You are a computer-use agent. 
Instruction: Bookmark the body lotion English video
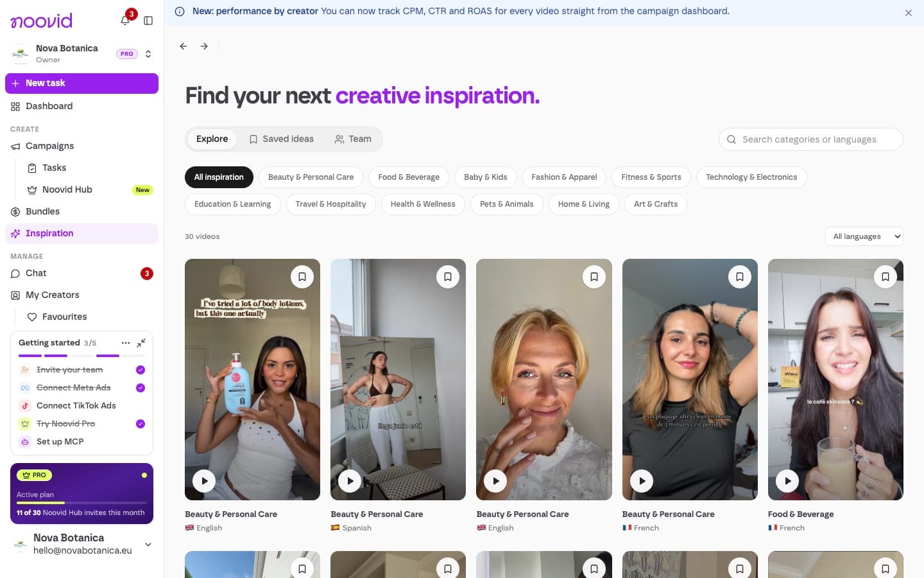tap(302, 277)
